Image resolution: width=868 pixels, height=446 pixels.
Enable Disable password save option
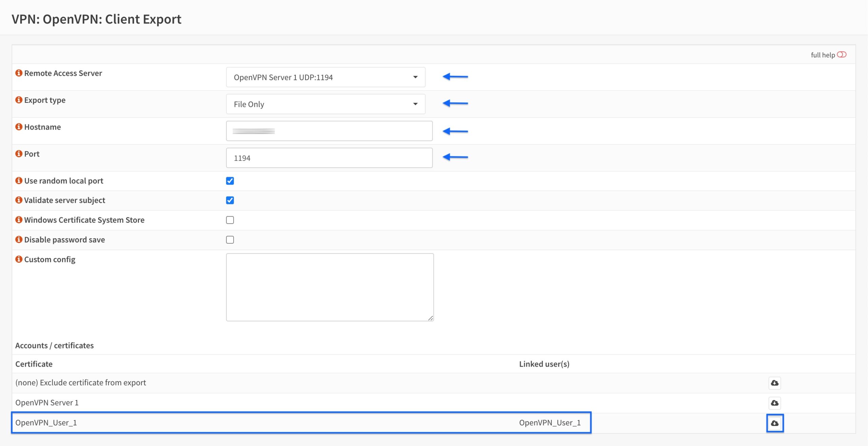click(x=230, y=240)
